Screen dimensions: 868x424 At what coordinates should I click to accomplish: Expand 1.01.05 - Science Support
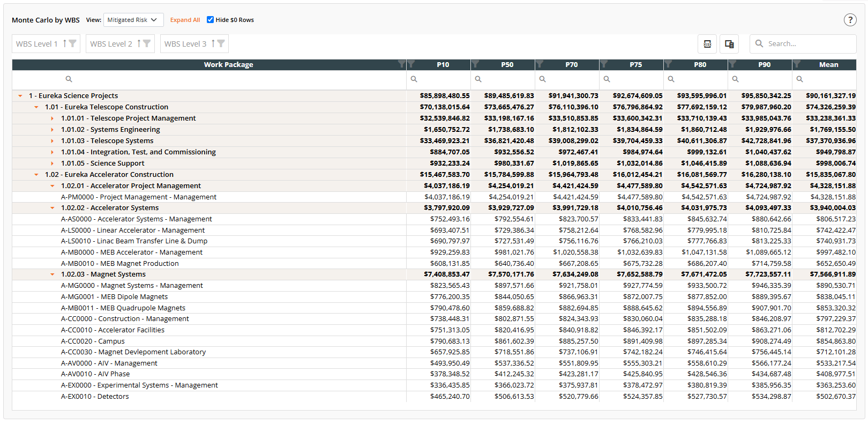tap(52, 163)
